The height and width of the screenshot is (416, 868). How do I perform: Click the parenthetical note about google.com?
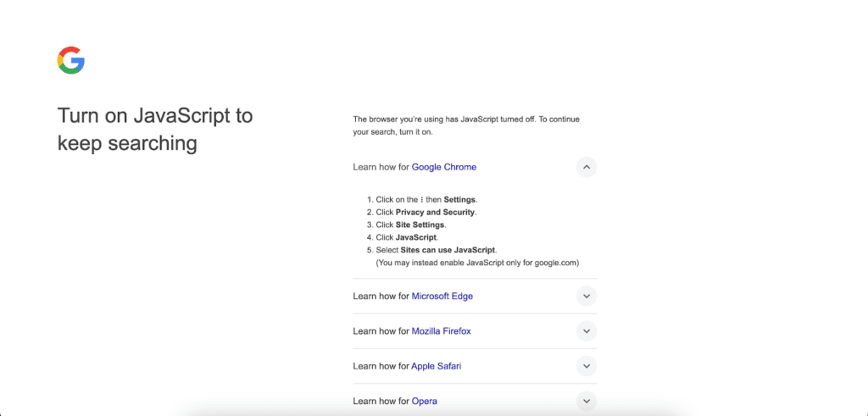pyautogui.click(x=477, y=263)
